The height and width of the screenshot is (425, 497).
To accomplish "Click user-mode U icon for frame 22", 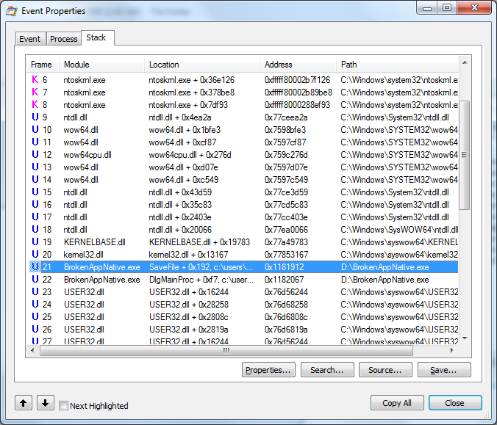I will click(35, 279).
